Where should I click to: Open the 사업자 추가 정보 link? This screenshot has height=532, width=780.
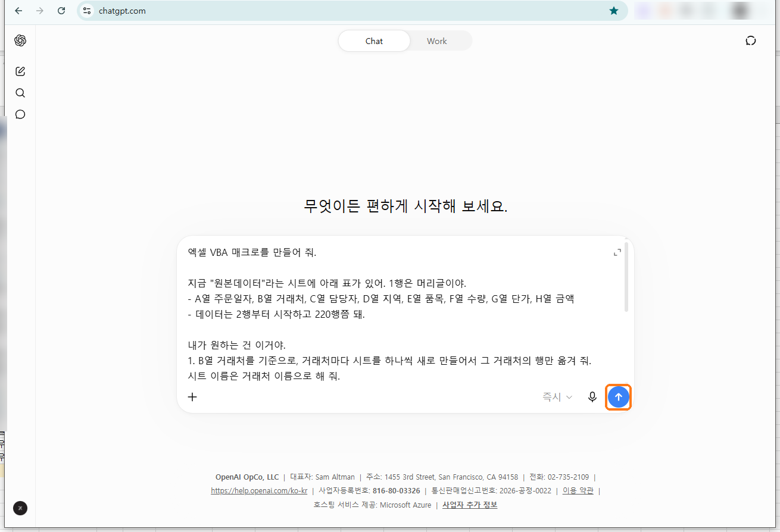(x=470, y=505)
